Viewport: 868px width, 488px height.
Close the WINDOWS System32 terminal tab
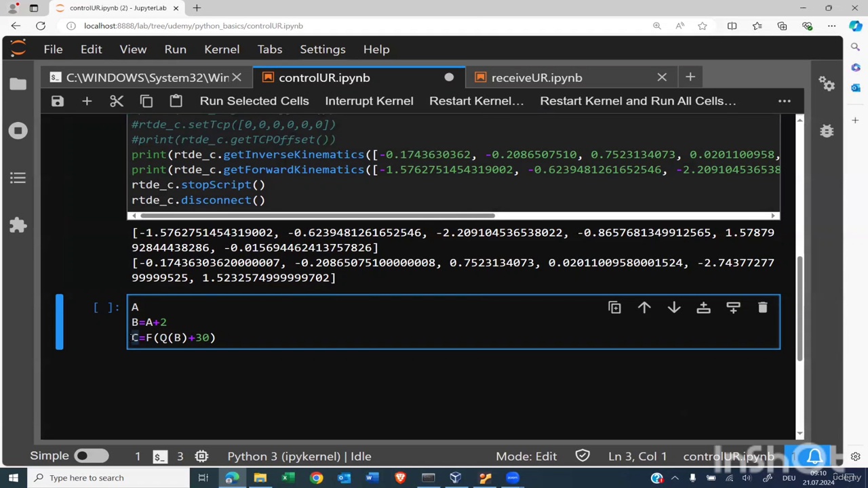[237, 78]
